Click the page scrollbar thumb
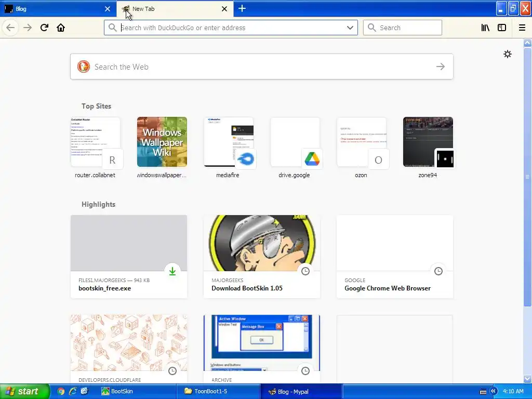 pos(527,177)
